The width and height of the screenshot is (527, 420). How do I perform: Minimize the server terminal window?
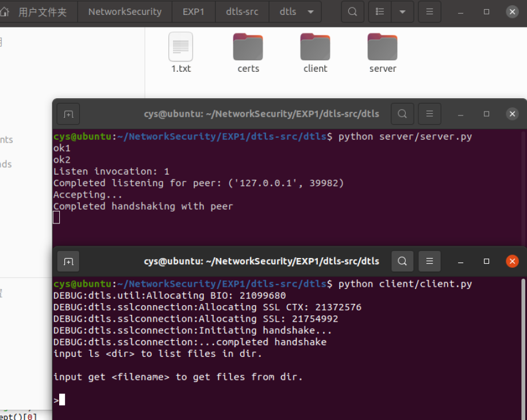coord(461,114)
